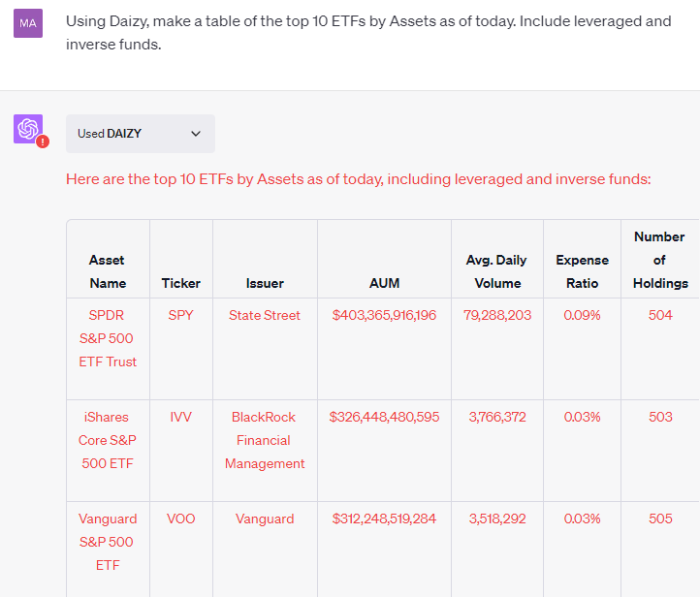Click the Ticker column header
Viewport: 700px width, 597px height.
(x=180, y=283)
